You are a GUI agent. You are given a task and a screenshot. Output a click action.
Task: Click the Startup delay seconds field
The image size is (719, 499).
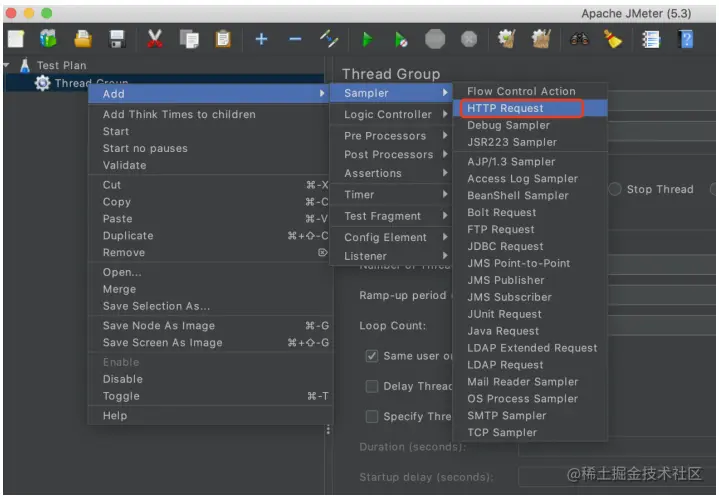tap(617, 477)
